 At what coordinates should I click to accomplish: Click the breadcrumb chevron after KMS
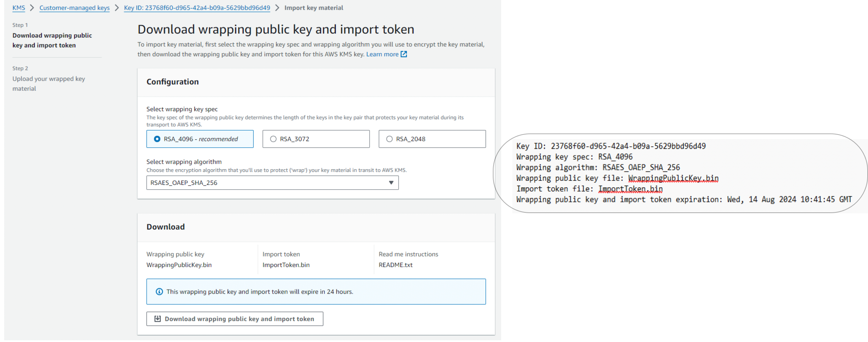tap(32, 8)
